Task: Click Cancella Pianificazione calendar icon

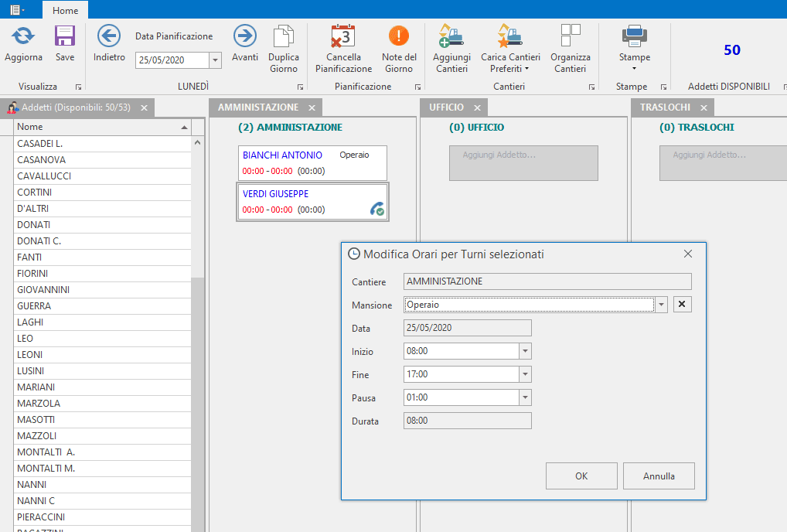Action: [x=343, y=36]
